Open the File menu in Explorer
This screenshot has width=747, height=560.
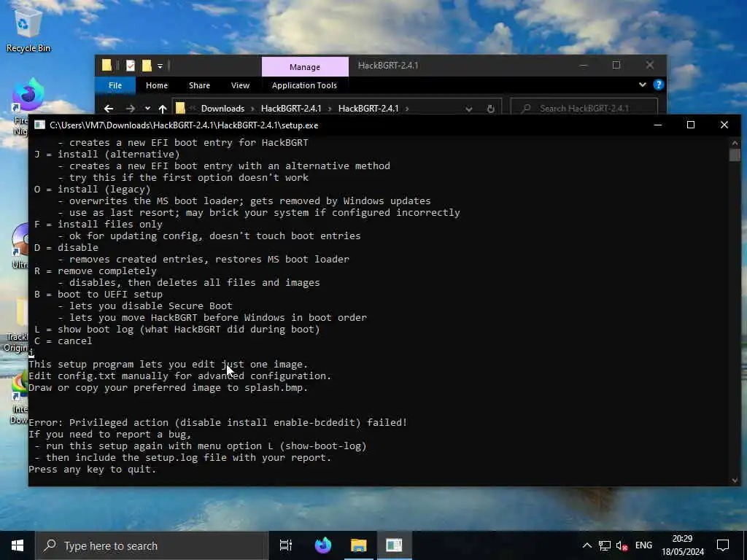115,85
